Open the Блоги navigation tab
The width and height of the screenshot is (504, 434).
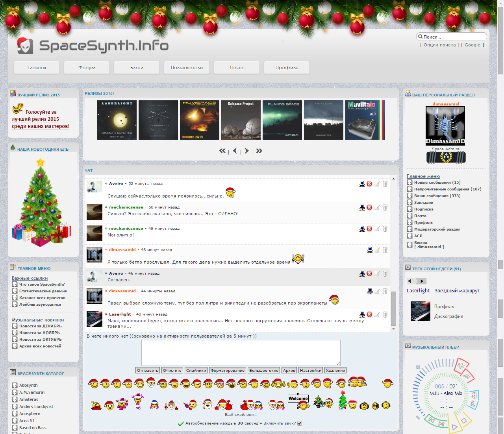pos(137,68)
